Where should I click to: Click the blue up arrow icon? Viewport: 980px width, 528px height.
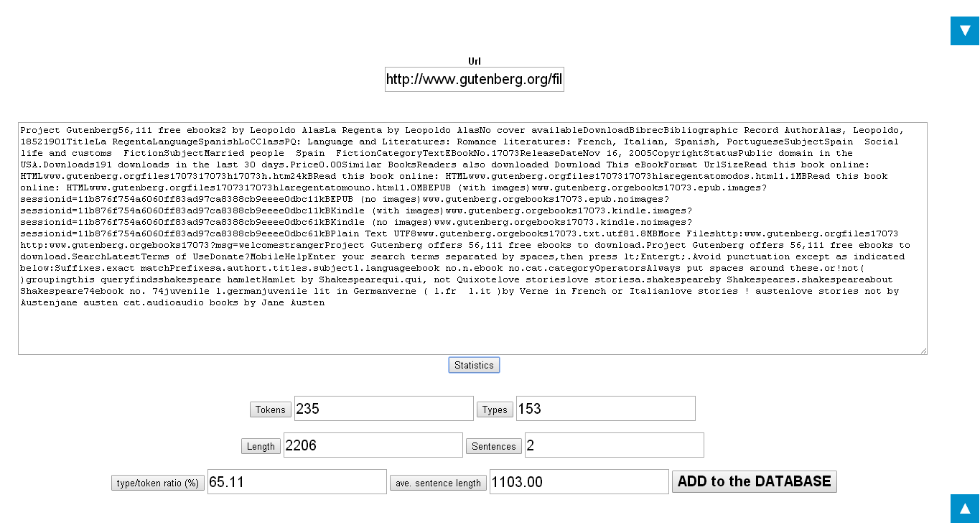(x=964, y=509)
